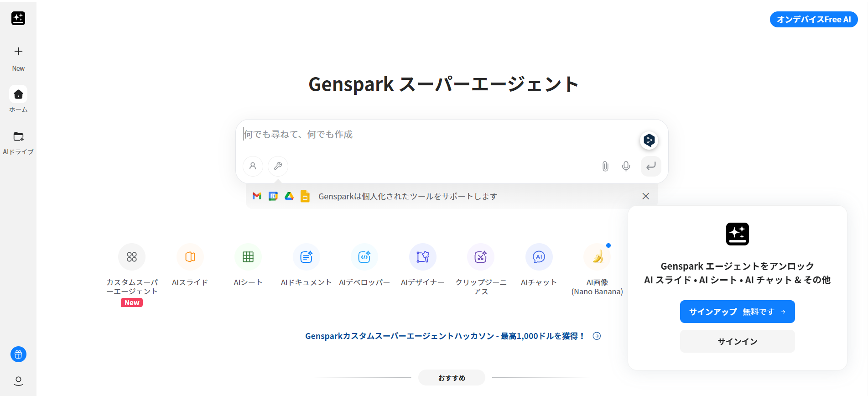Screen dimensions: 868x396
Task: Select the AIデベロッパー agent
Action: (x=364, y=257)
